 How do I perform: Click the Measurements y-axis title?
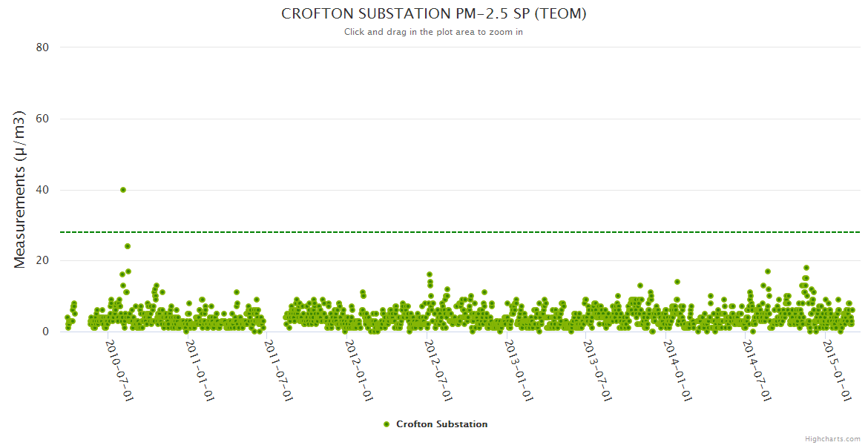tap(20, 189)
